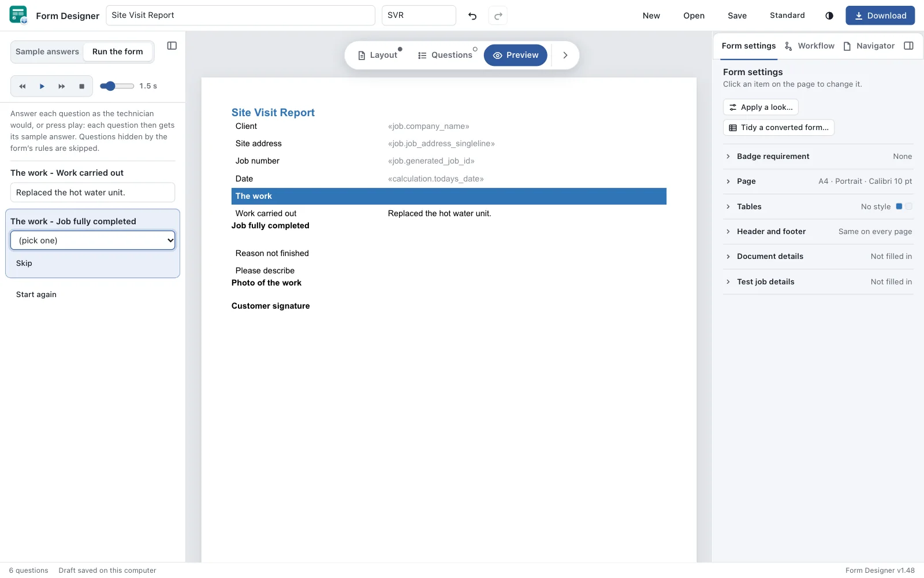Expand the Header and footer section
Image resolution: width=924 pixels, height=578 pixels.
coord(818,232)
